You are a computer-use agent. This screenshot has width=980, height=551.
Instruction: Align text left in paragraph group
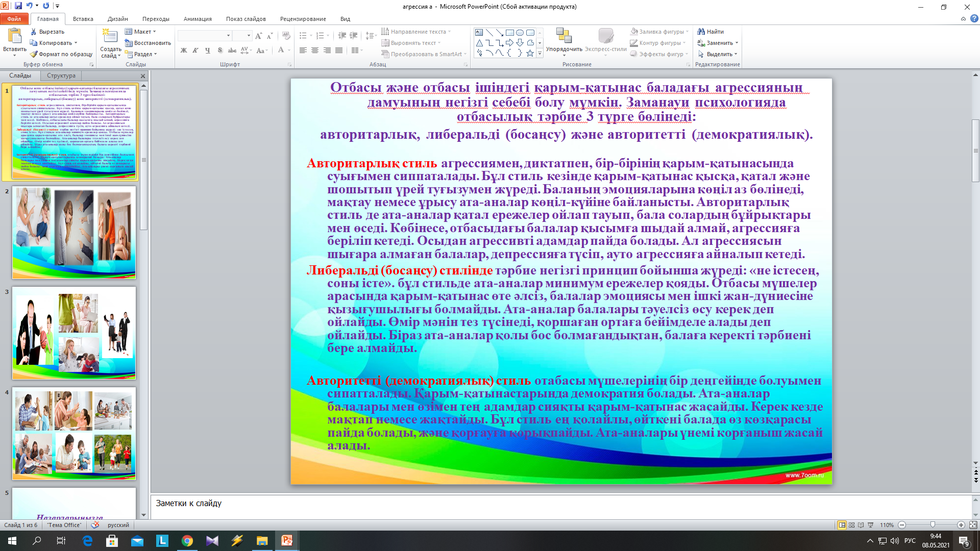(x=303, y=50)
